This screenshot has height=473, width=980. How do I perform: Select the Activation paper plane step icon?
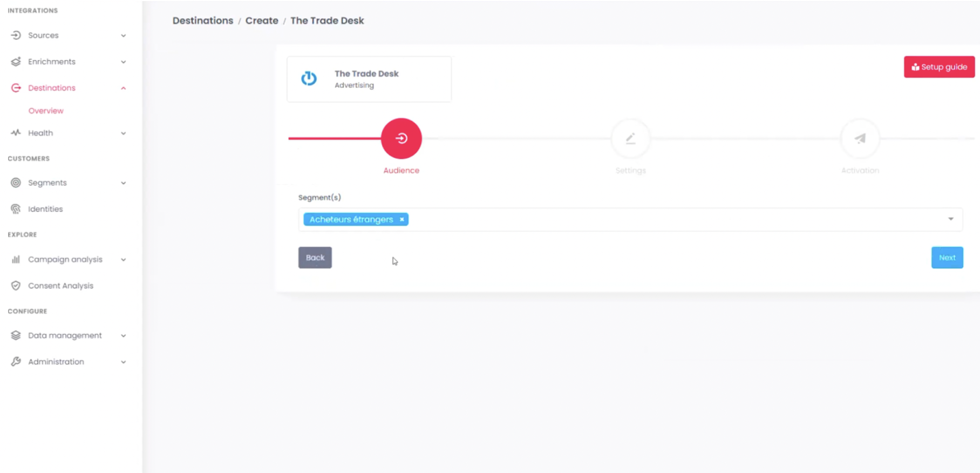coord(860,138)
